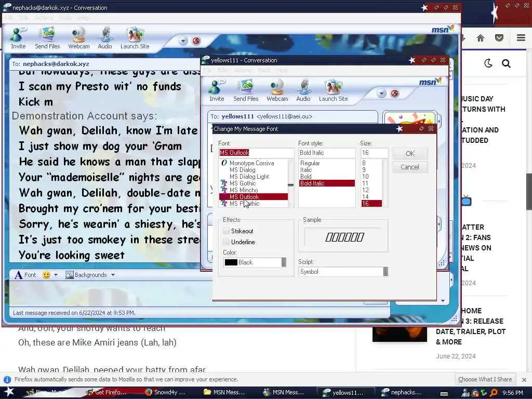
Task: Enable the Underline effect checkbox
Action: click(227, 242)
